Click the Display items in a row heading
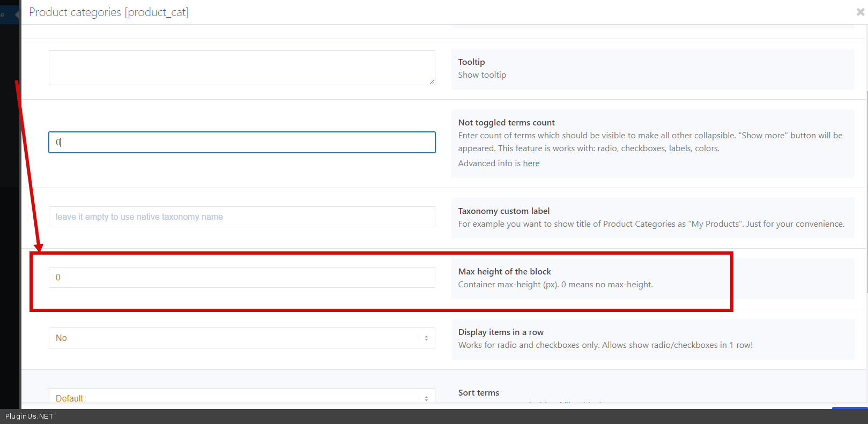This screenshot has height=424, width=868. pos(501,332)
